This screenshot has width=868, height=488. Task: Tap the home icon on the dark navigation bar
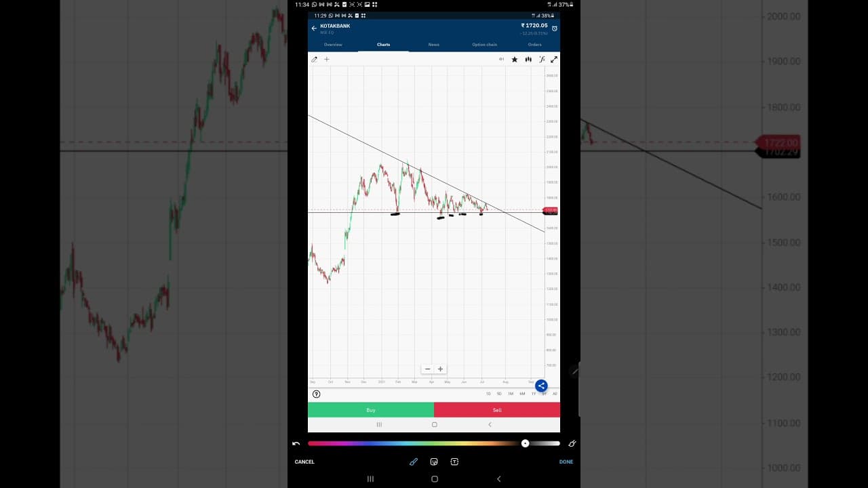(x=435, y=479)
